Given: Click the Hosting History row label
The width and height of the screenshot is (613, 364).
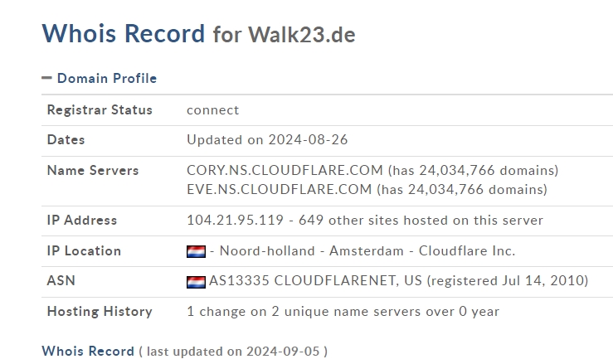Looking at the screenshot, I should tap(100, 312).
